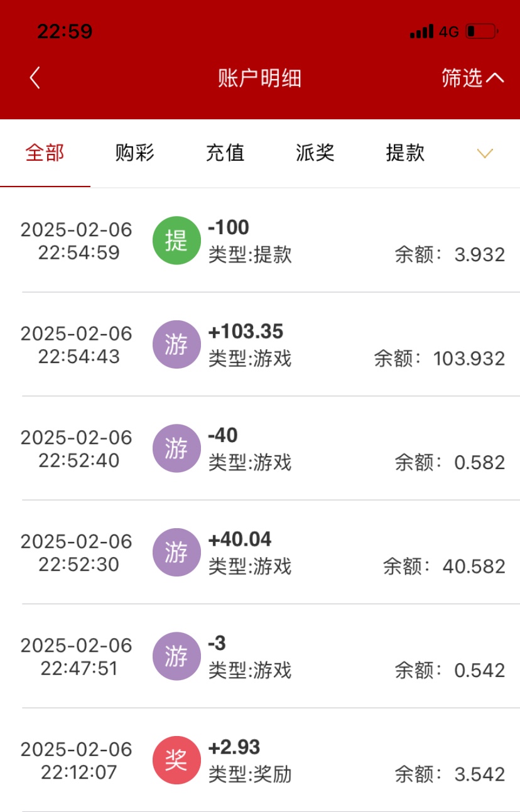Tap the red 奖 reward icon
The width and height of the screenshot is (520, 812).
click(176, 761)
